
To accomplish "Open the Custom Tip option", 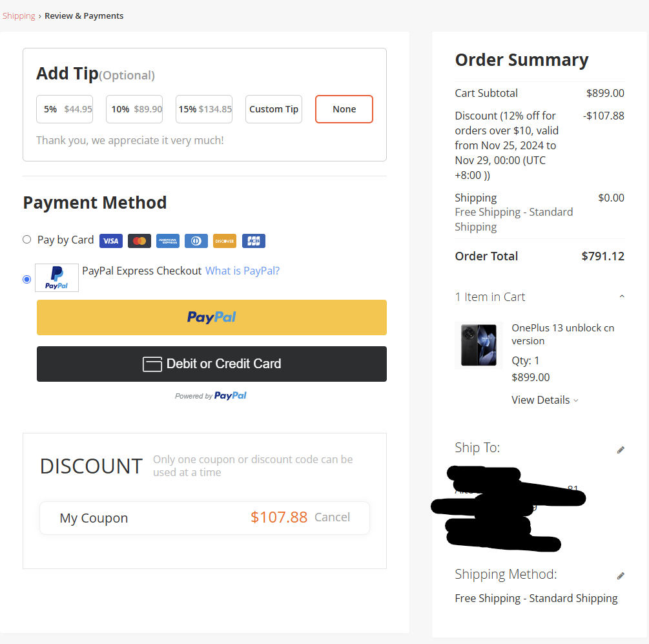I will [274, 109].
